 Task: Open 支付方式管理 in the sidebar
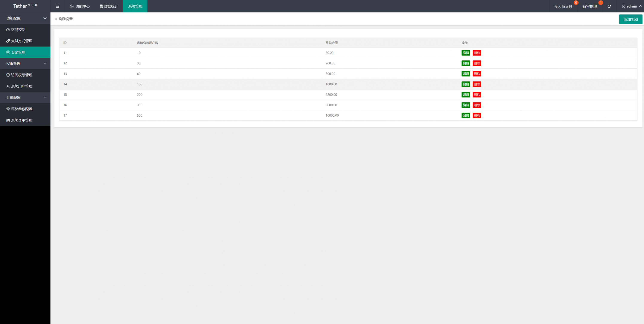[x=21, y=41]
